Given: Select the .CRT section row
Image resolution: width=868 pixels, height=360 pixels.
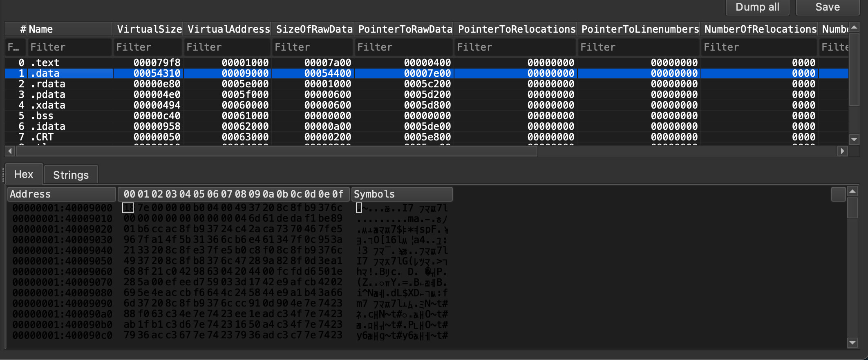Looking at the screenshot, I should pyautogui.click(x=427, y=137).
